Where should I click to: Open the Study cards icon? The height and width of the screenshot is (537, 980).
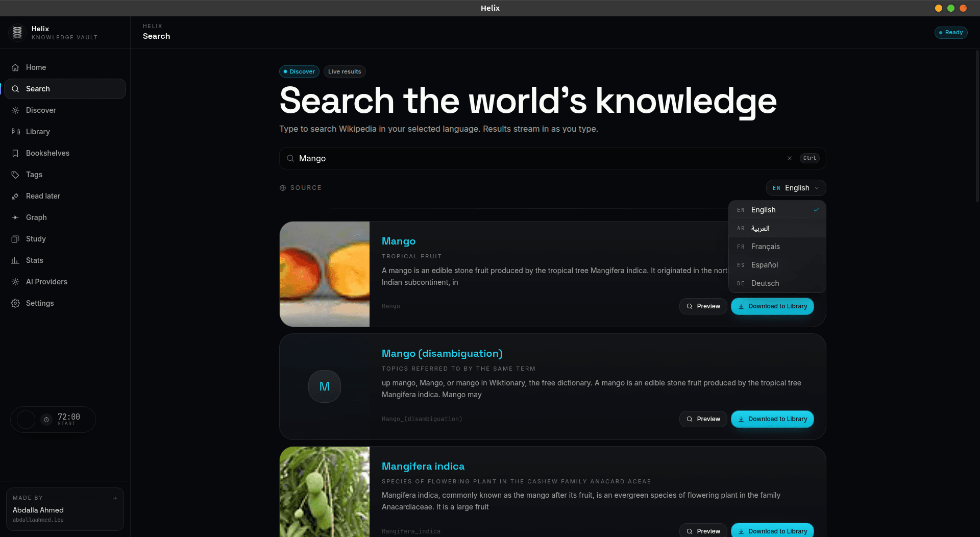click(x=15, y=239)
